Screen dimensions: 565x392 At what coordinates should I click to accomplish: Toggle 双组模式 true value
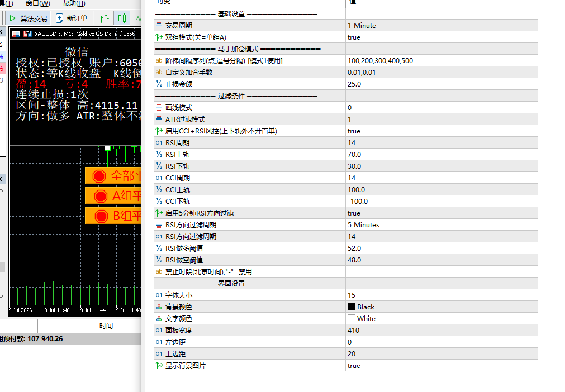[x=441, y=37]
